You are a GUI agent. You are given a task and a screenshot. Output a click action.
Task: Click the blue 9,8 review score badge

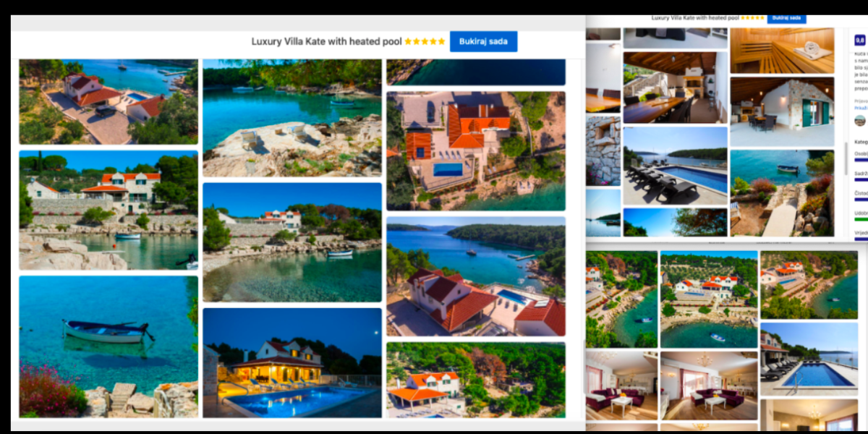860,41
